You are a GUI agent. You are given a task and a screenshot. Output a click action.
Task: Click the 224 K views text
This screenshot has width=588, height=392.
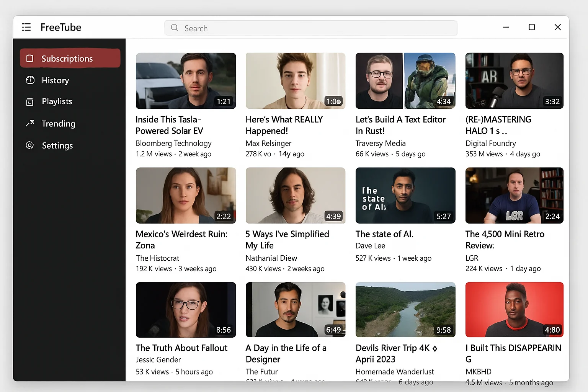pyautogui.click(x=484, y=269)
